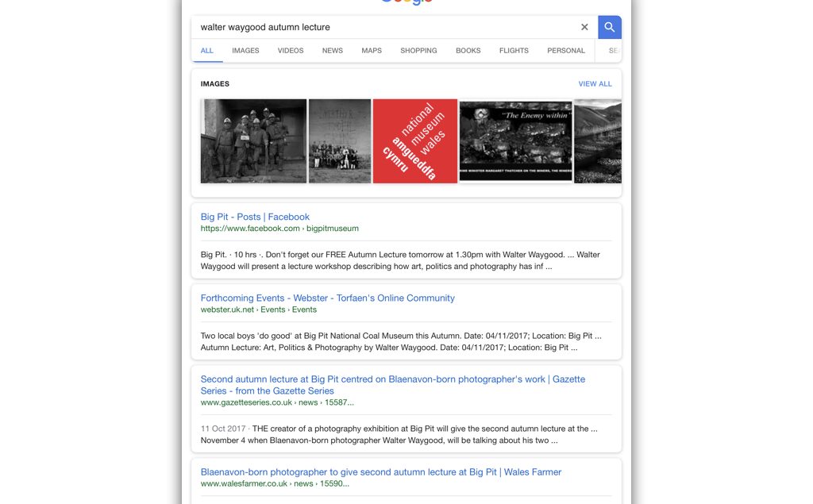This screenshot has width=813, height=504.
Task: Open the Wales Farmer article link
Action: [x=380, y=472]
